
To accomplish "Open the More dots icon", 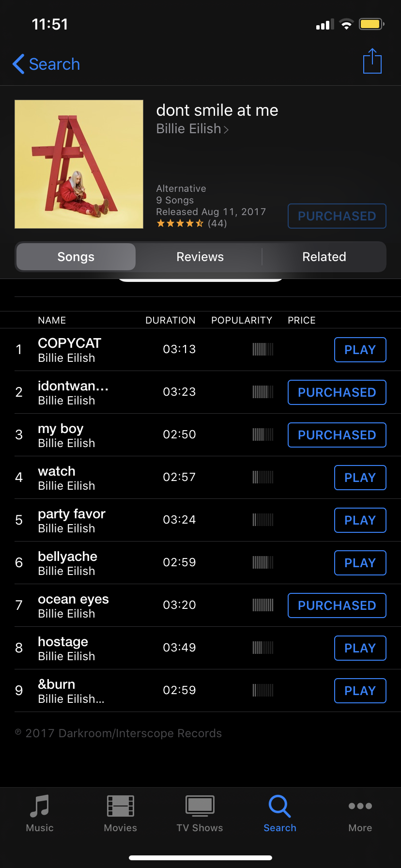I will 360,806.
